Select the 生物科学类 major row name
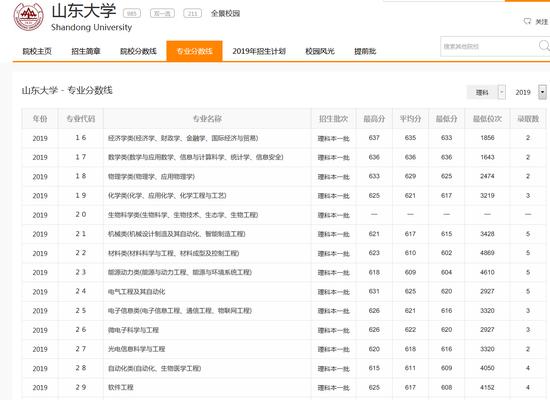The width and height of the screenshot is (550, 400). tap(183, 215)
